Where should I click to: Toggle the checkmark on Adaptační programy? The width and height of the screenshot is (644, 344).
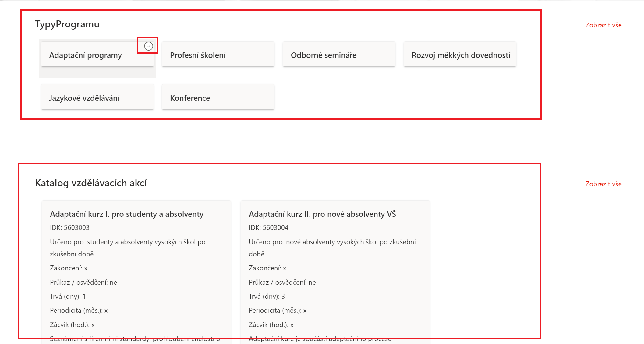click(148, 46)
